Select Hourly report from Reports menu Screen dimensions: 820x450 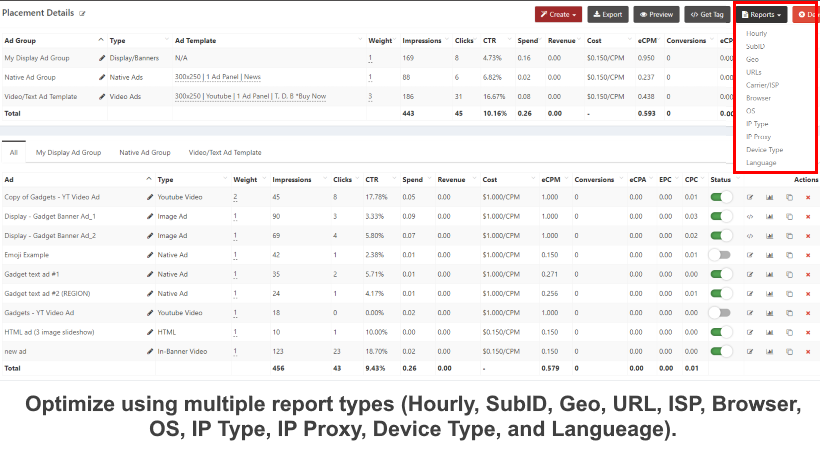756,33
